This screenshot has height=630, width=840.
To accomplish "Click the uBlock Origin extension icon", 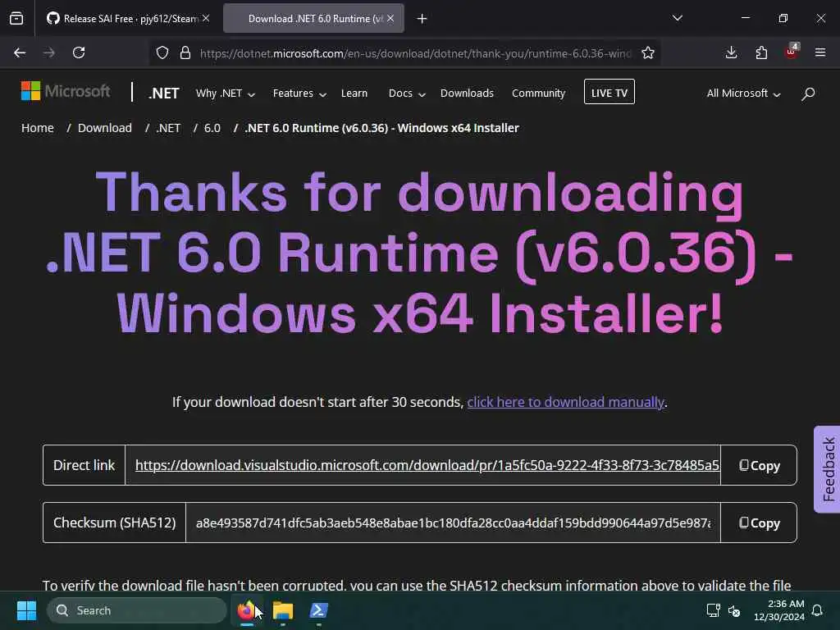I will tap(792, 52).
